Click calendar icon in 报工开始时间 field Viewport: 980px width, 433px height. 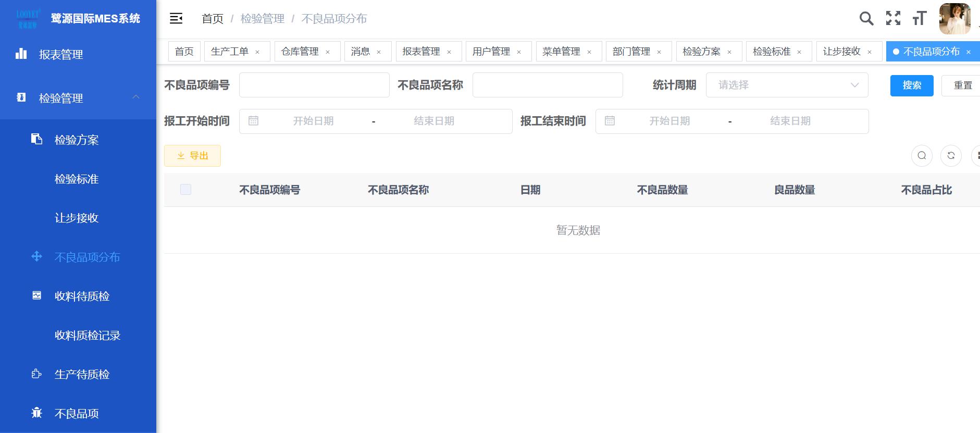pyautogui.click(x=253, y=121)
